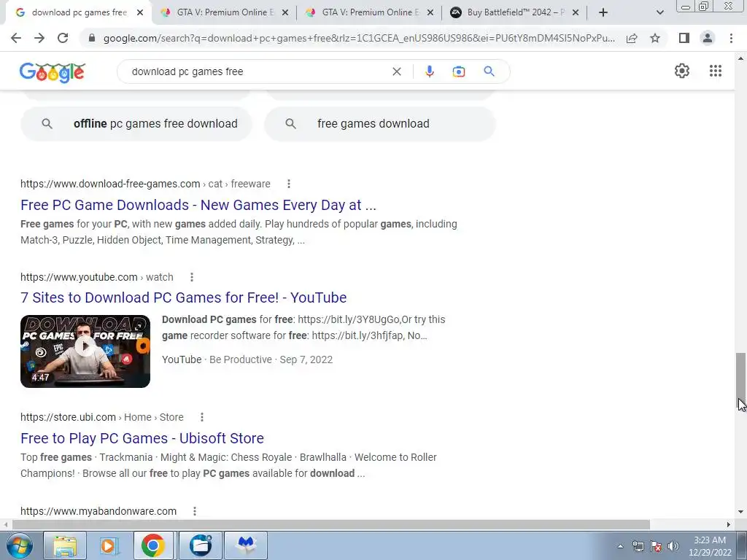The image size is (747, 560).
Task: Start voice search with microphone
Action: click(429, 71)
